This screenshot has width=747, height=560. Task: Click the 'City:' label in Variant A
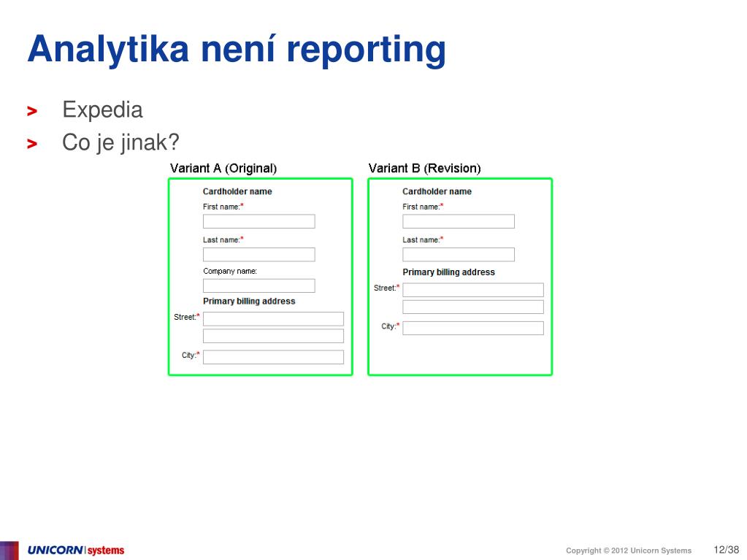click(191, 356)
